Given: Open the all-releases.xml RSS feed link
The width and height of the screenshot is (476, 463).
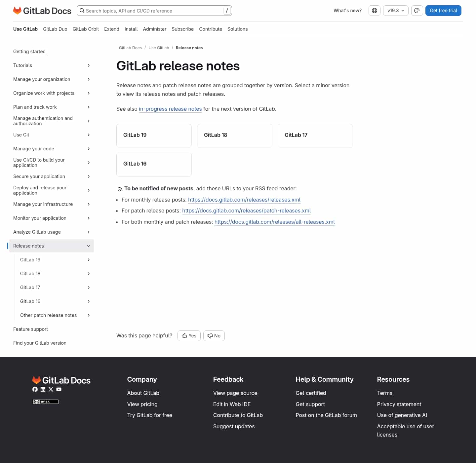Looking at the screenshot, I should 275,222.
